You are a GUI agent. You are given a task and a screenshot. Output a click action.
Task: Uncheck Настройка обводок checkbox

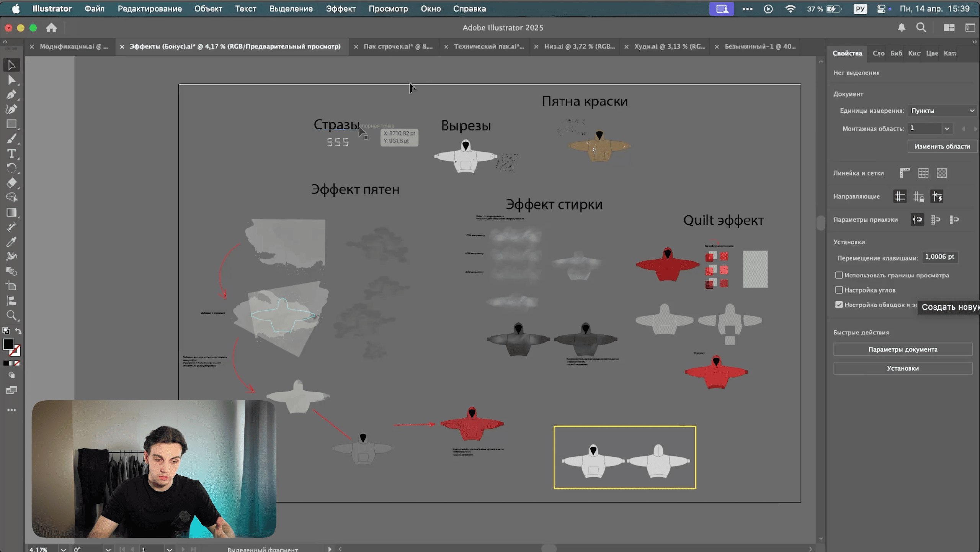[x=839, y=305]
